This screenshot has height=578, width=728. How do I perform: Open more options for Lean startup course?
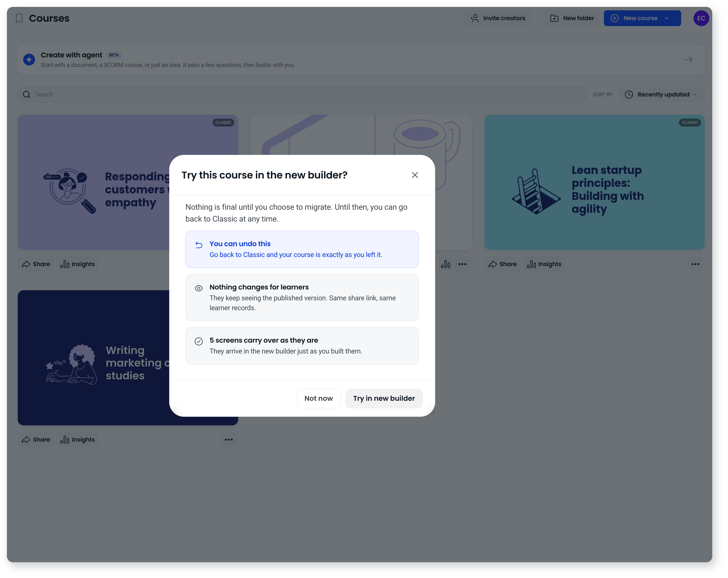pyautogui.click(x=695, y=264)
